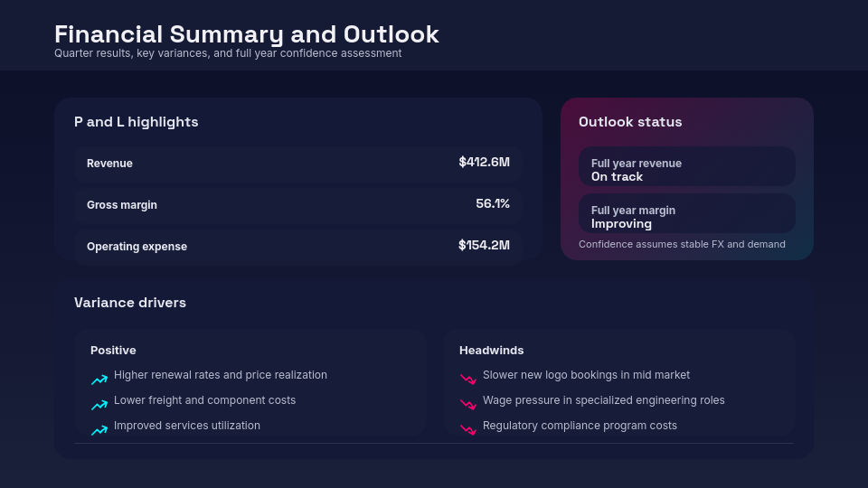Screen dimensions: 868x488
Task: Click the Variance drivers heading
Action: point(130,303)
